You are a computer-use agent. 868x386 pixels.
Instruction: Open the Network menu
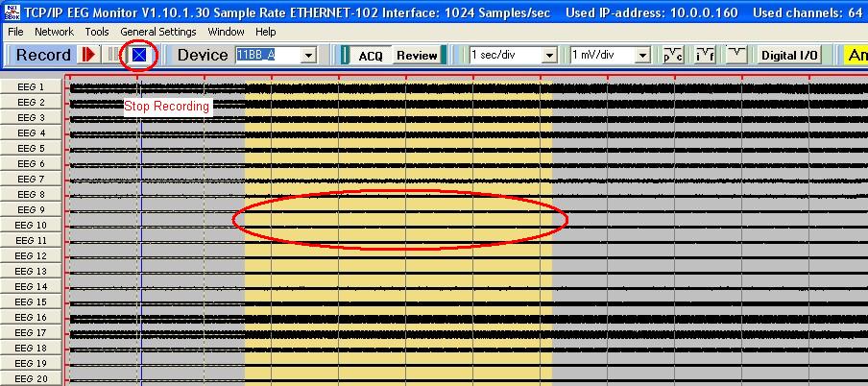point(54,32)
